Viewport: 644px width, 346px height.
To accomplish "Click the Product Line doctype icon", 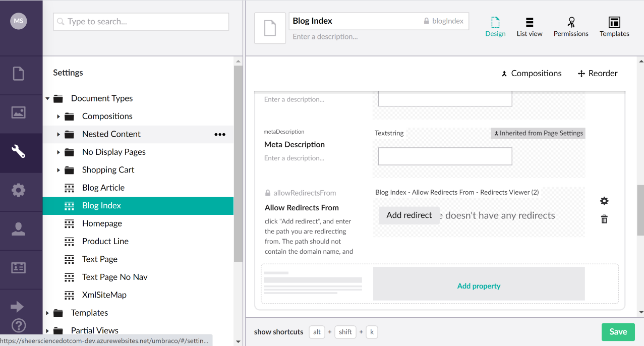I will [x=69, y=241].
